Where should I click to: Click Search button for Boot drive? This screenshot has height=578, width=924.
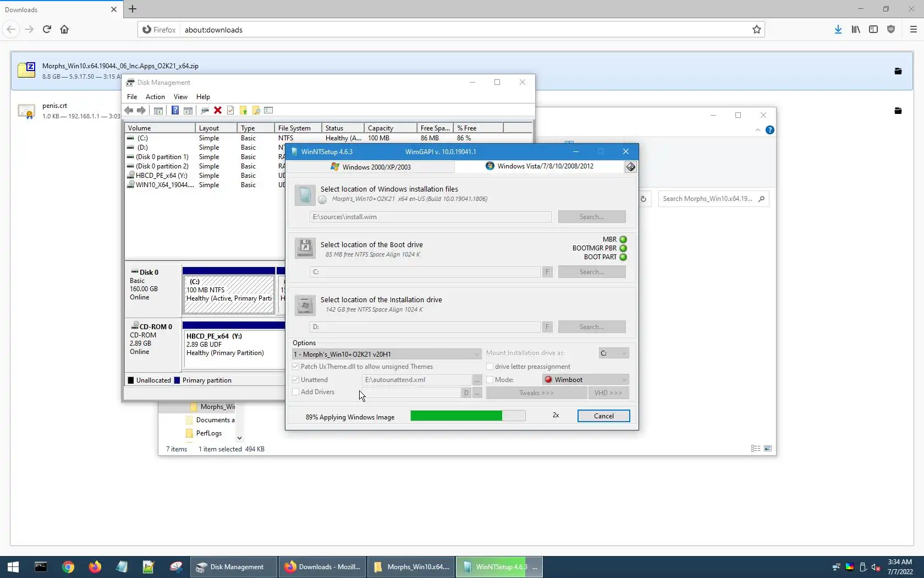592,272
